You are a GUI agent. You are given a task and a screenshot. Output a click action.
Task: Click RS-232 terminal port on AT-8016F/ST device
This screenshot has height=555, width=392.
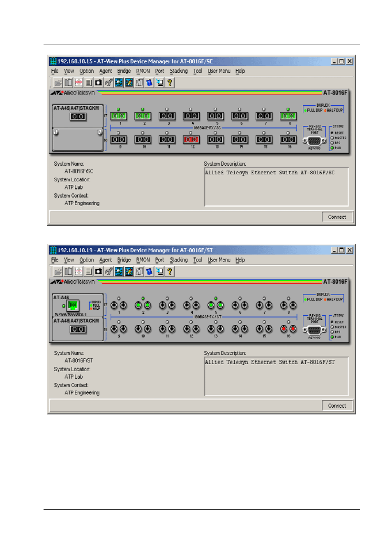click(x=314, y=330)
